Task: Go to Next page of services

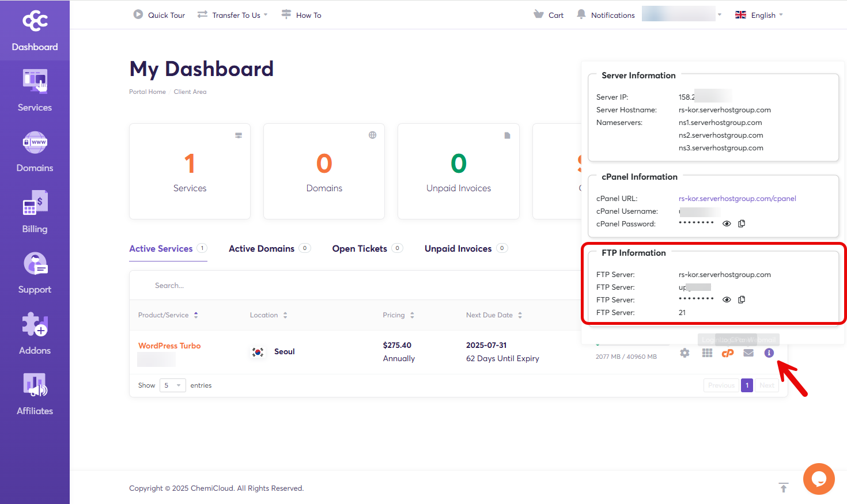Action: [767, 385]
